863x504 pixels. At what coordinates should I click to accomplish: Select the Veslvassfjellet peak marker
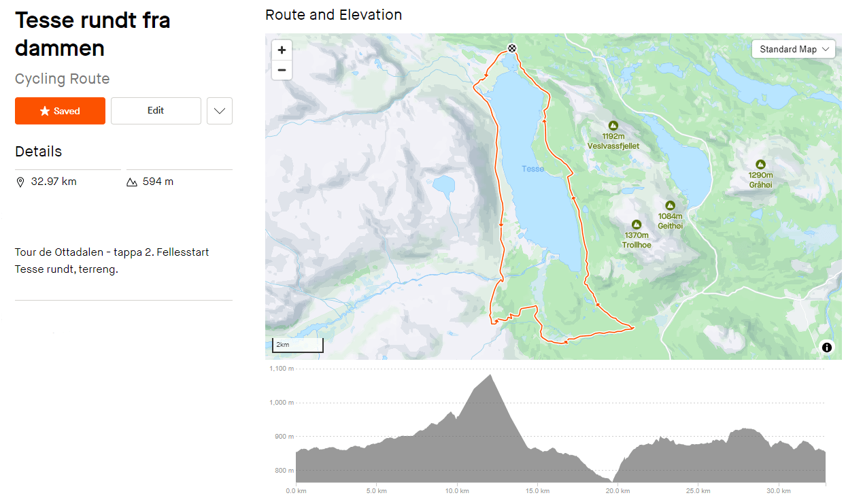tap(613, 126)
